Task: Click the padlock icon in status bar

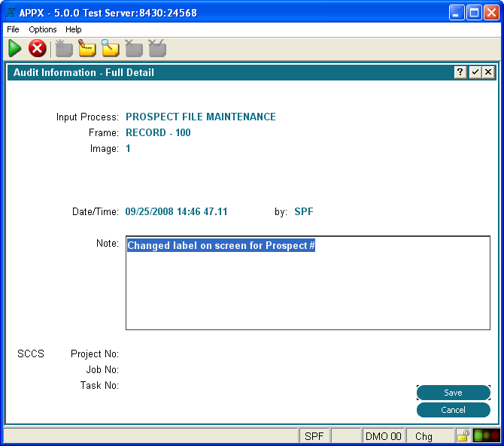Action: tap(463, 436)
